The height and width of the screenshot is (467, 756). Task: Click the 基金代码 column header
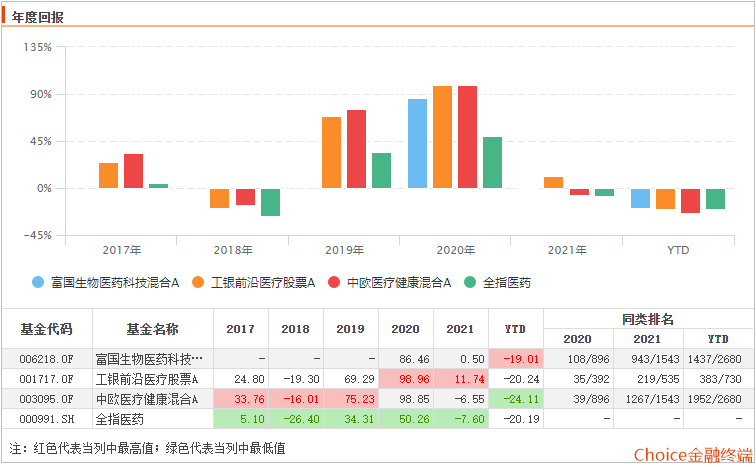click(x=46, y=329)
